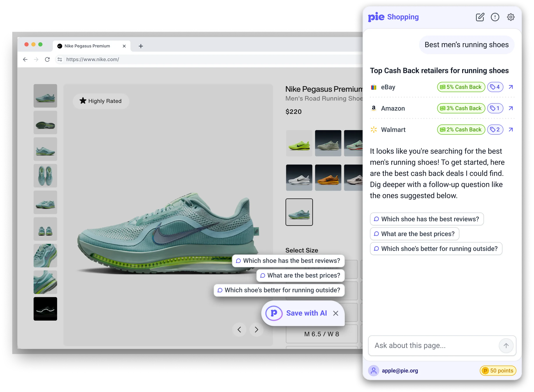The width and height of the screenshot is (534, 392).
Task: Dismiss the Save with AI popup
Action: click(335, 313)
